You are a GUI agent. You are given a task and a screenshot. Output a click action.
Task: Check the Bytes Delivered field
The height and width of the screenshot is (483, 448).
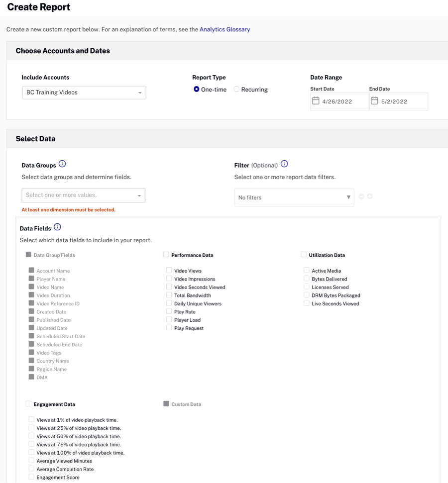(307, 279)
